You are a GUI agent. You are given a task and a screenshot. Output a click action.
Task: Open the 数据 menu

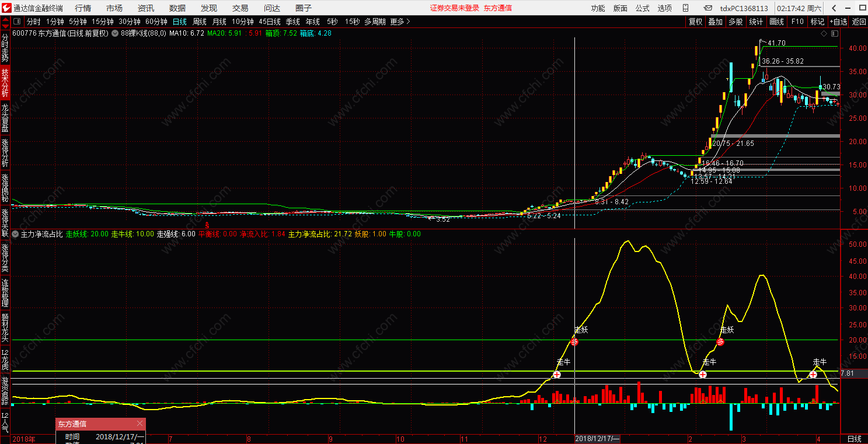pyautogui.click(x=177, y=8)
